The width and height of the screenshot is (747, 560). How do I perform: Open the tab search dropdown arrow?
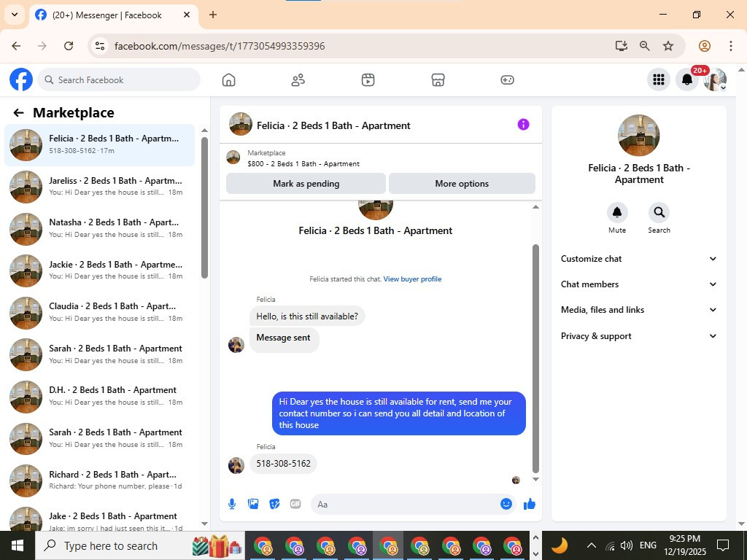click(15, 15)
